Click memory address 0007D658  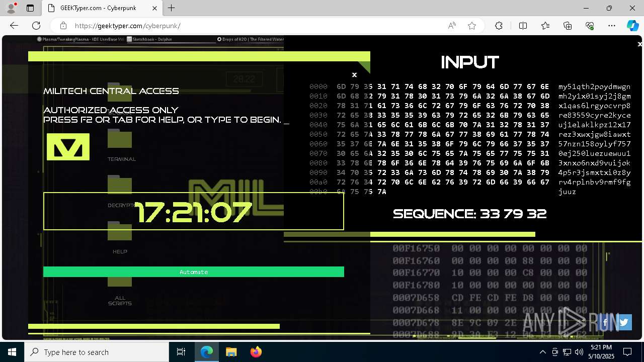point(416,298)
